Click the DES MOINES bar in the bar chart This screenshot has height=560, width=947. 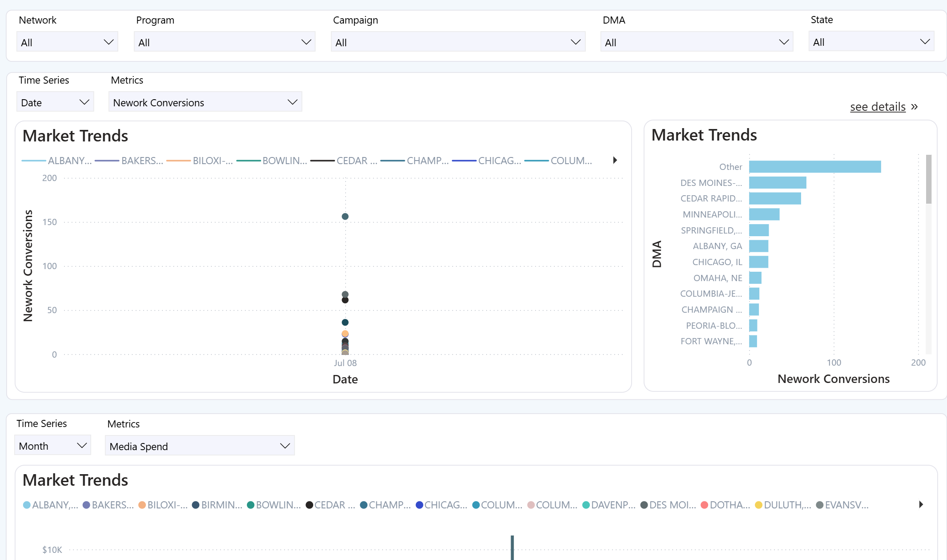pyautogui.click(x=777, y=183)
